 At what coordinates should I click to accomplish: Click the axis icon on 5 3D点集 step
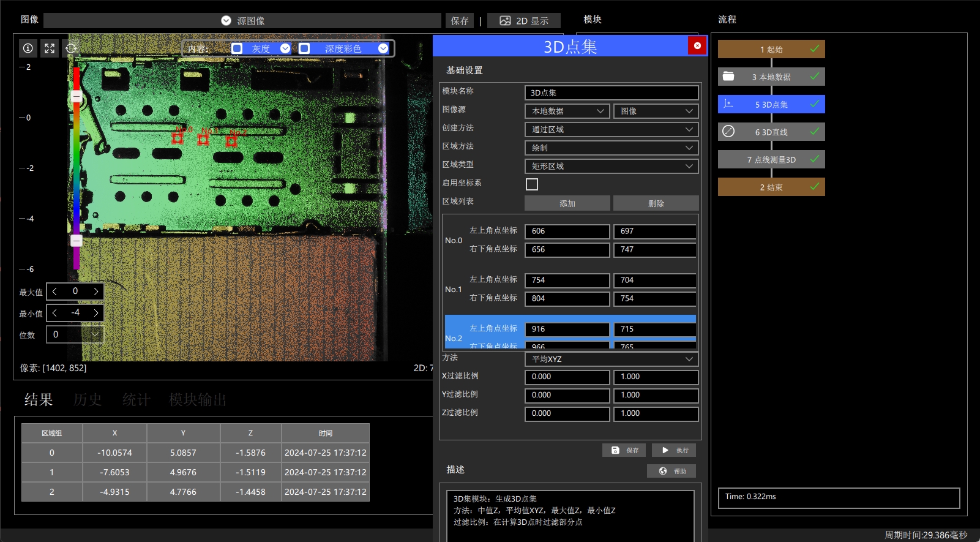coord(728,104)
